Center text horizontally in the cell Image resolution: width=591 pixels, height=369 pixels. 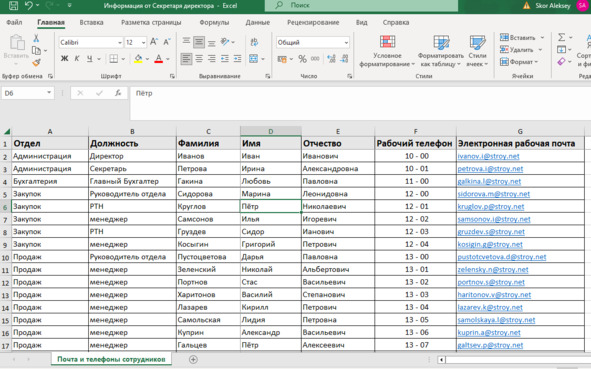[199, 58]
